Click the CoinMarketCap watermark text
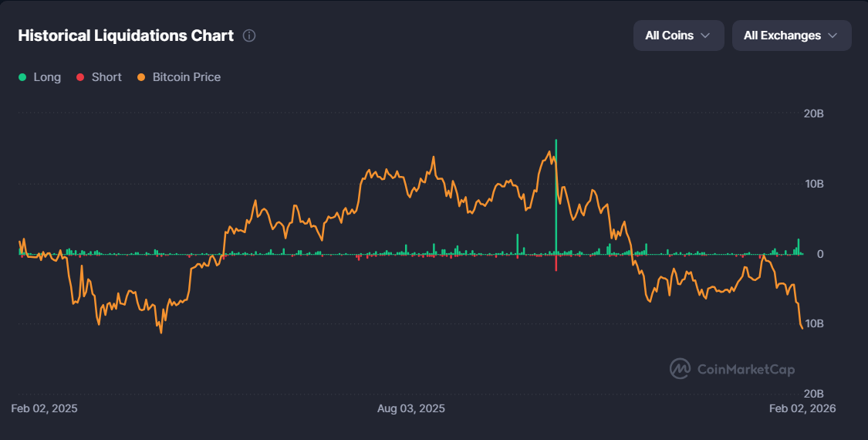The width and height of the screenshot is (868, 440). (x=745, y=370)
